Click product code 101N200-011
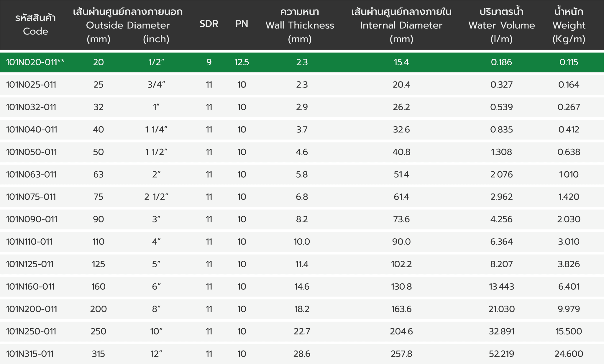Image resolution: width=604 pixels, height=364 pixels. tap(32, 309)
